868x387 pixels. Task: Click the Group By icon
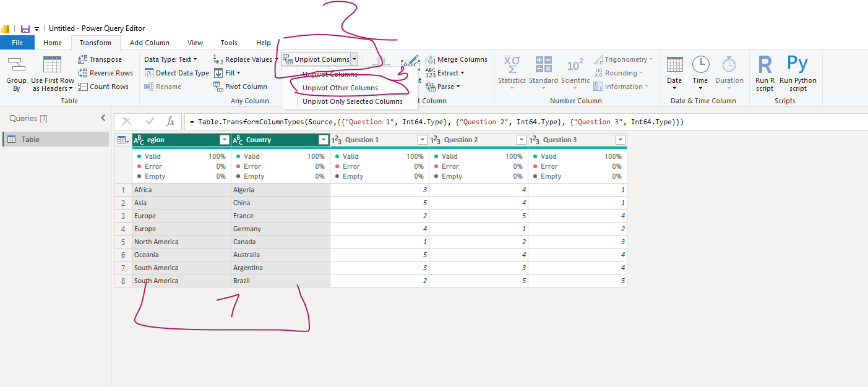16,65
